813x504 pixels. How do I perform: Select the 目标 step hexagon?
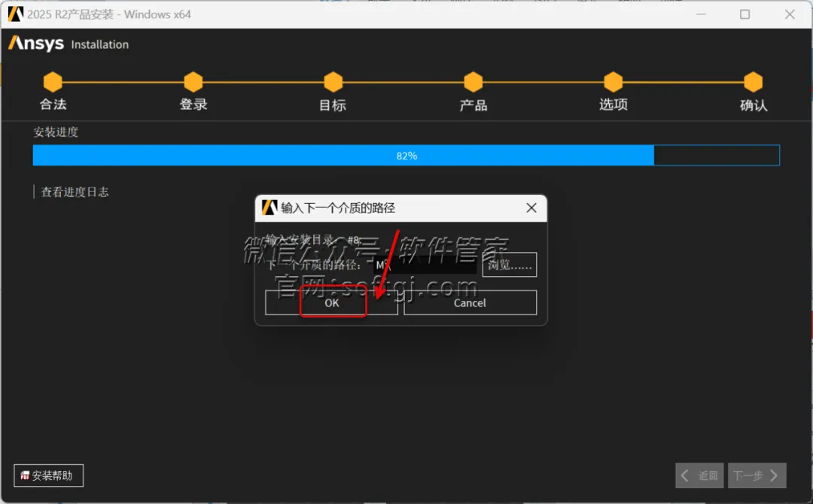click(x=333, y=82)
